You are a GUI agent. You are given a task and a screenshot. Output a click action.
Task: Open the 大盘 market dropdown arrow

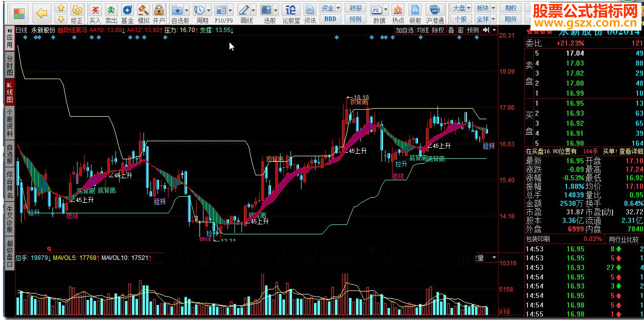click(x=469, y=8)
